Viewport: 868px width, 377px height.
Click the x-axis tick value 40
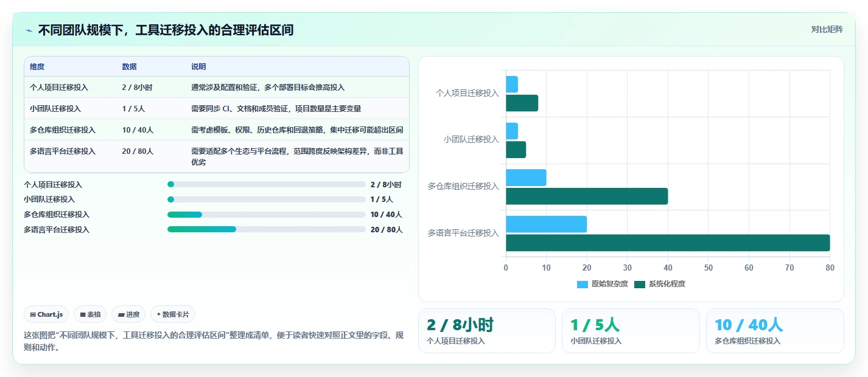pos(668,268)
